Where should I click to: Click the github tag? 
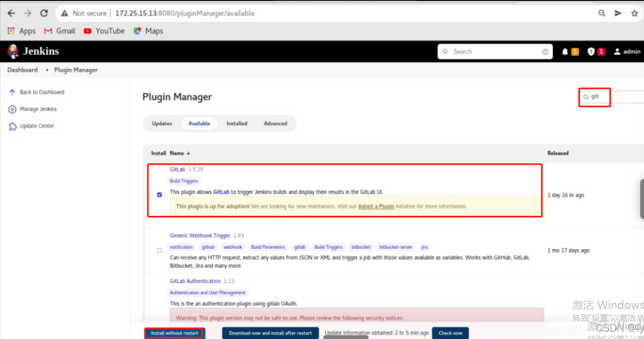click(208, 247)
